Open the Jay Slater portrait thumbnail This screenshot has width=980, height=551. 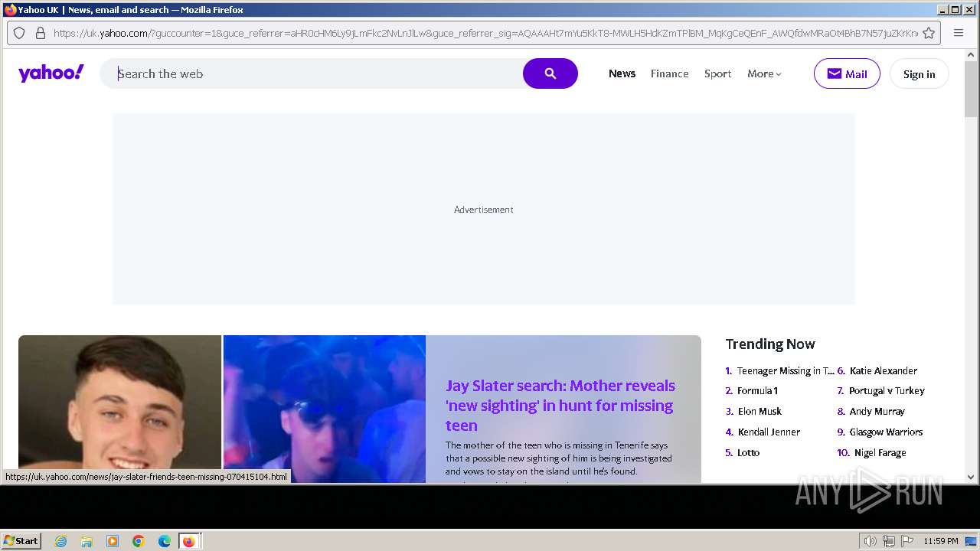pos(119,409)
